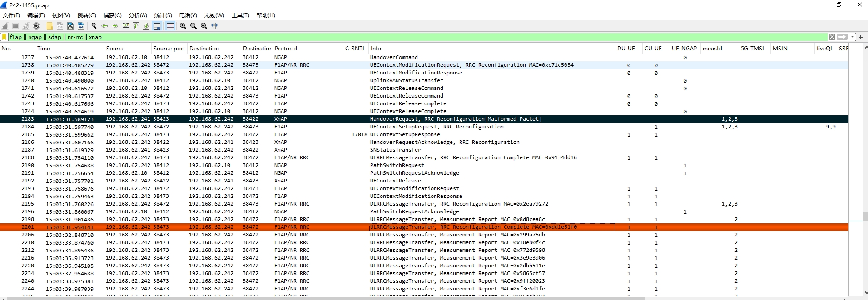Open the display filter history dropdown
Viewport: 868px width, 300px height.
[853, 37]
